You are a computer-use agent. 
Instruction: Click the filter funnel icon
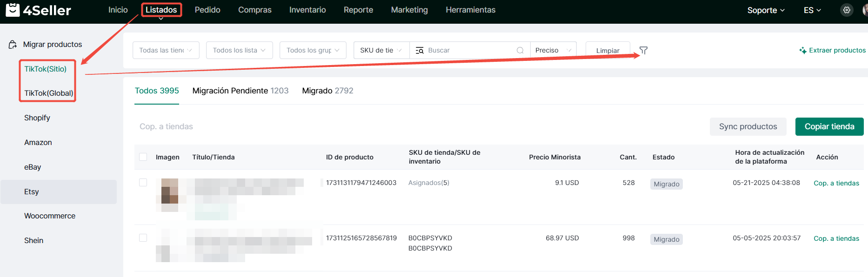click(x=643, y=50)
